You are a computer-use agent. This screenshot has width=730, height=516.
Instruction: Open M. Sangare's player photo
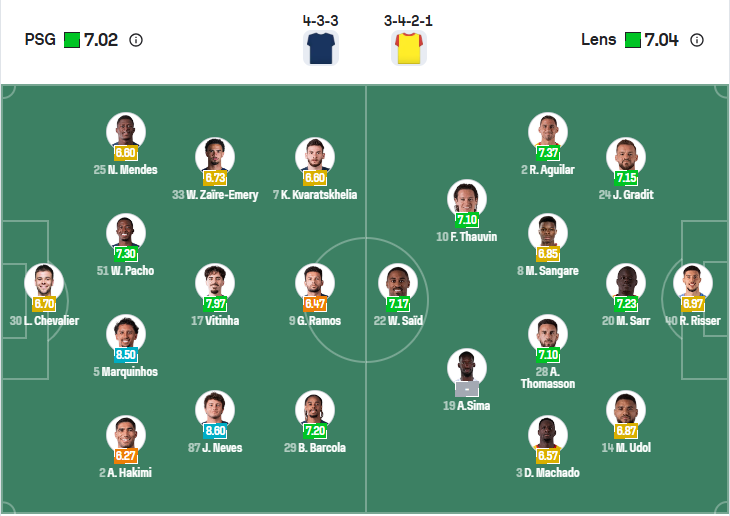547,232
